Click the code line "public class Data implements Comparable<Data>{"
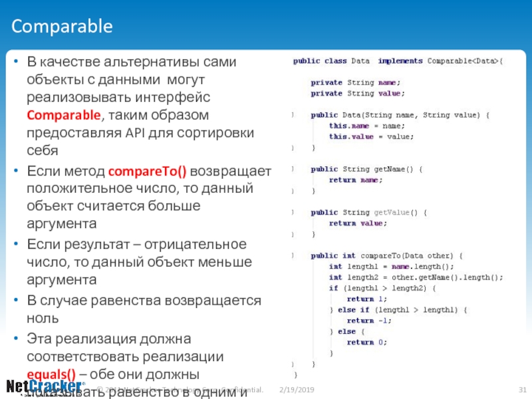This screenshot has width=532, height=399. click(398, 61)
